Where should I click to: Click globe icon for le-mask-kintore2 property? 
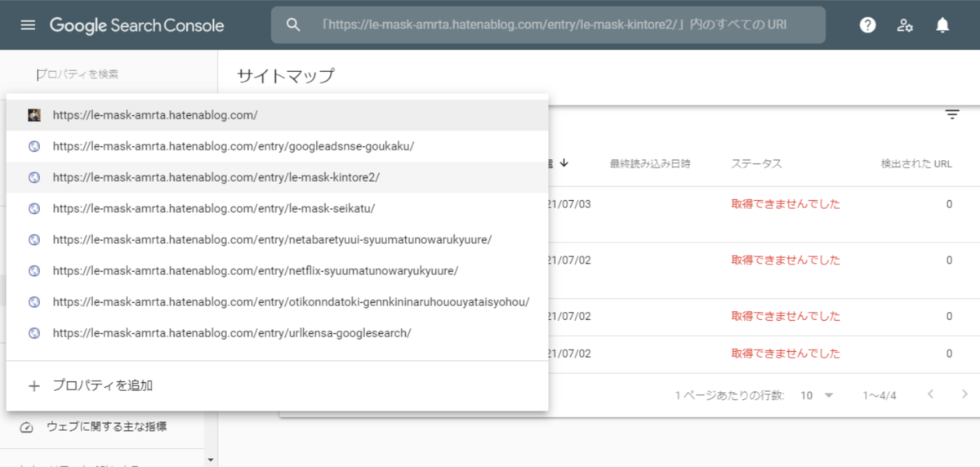pyautogui.click(x=34, y=177)
